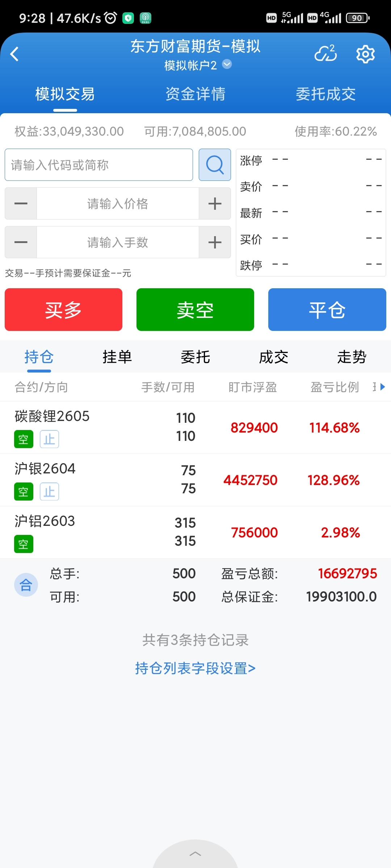The height and width of the screenshot is (868, 391).
Task: Tap the 手数/可用 column header
Action: [168, 387]
